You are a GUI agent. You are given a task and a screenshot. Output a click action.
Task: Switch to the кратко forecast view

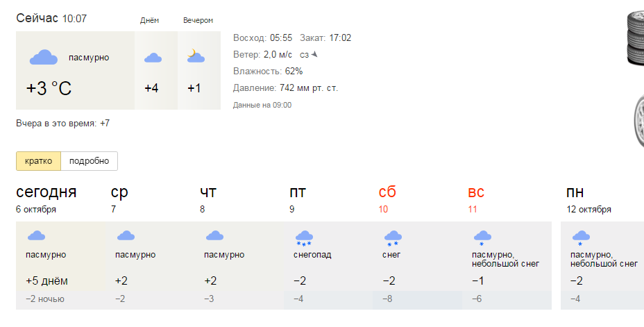click(x=39, y=161)
